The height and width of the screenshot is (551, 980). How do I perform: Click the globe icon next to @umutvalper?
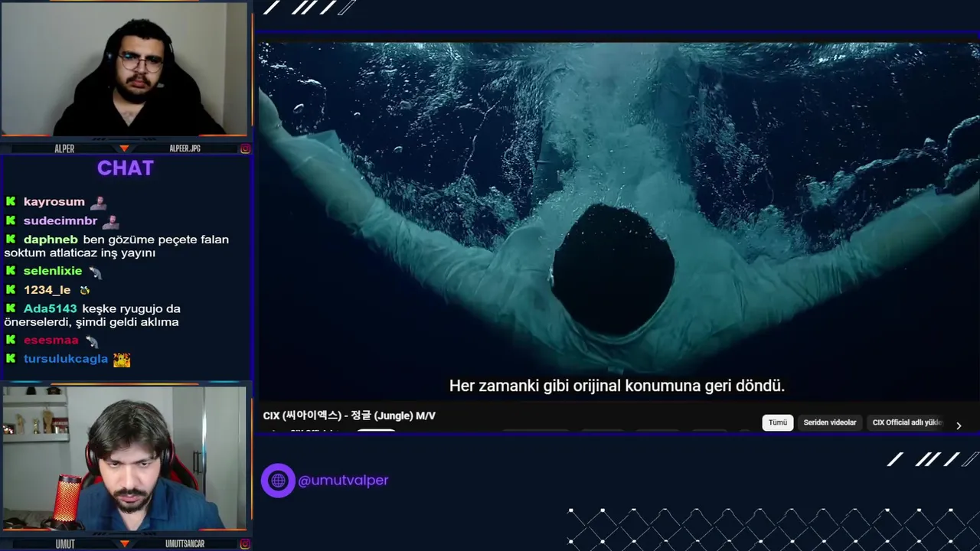coord(278,481)
